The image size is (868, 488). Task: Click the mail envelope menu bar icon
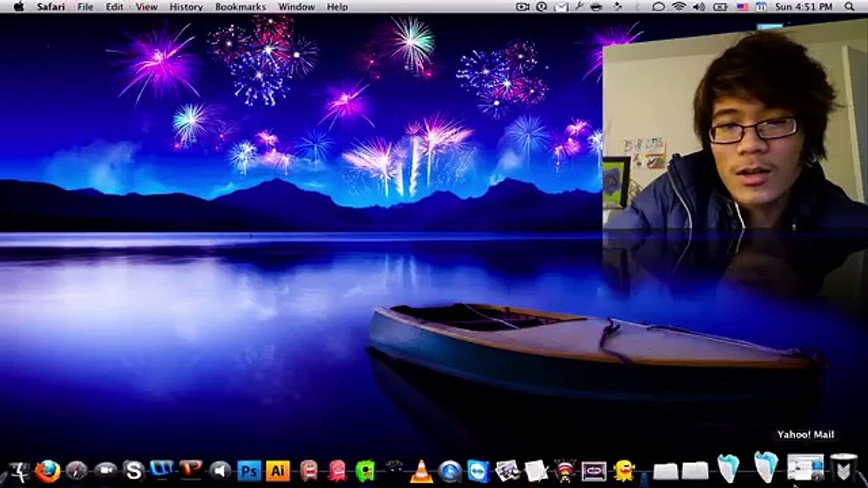tap(561, 7)
